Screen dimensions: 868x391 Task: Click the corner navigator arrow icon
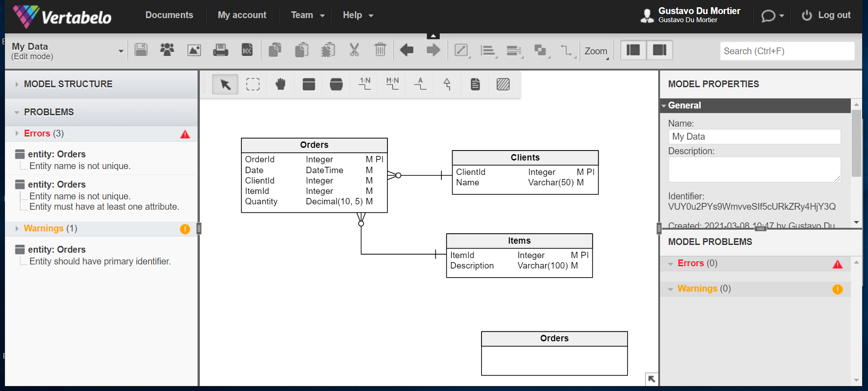(x=651, y=379)
